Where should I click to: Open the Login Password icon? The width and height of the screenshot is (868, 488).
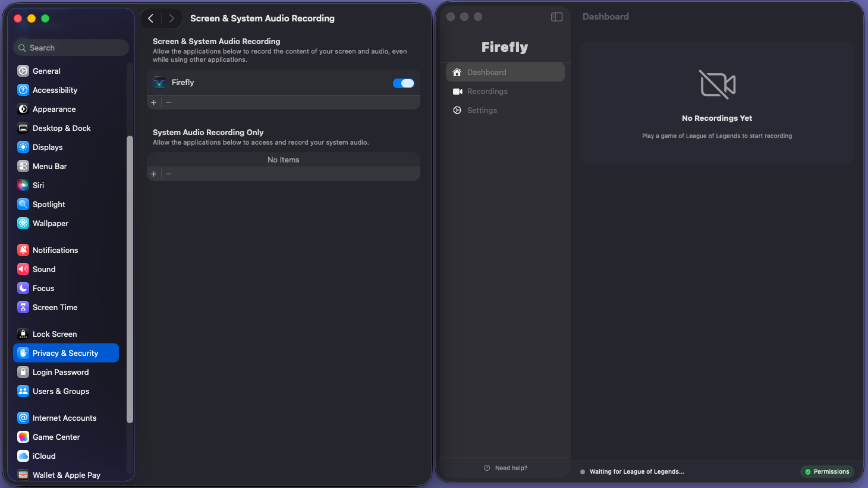23,372
